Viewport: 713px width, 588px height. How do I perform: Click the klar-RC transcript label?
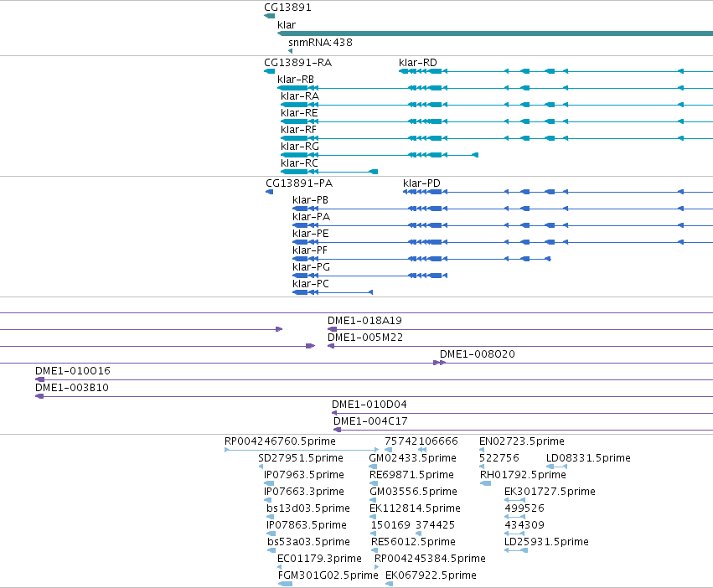[x=300, y=163]
